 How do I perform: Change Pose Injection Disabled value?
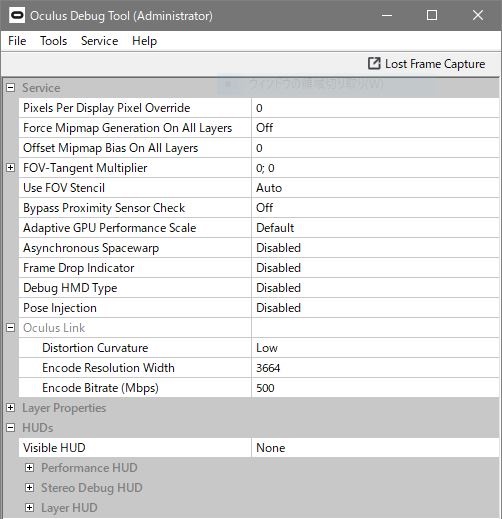(375, 308)
